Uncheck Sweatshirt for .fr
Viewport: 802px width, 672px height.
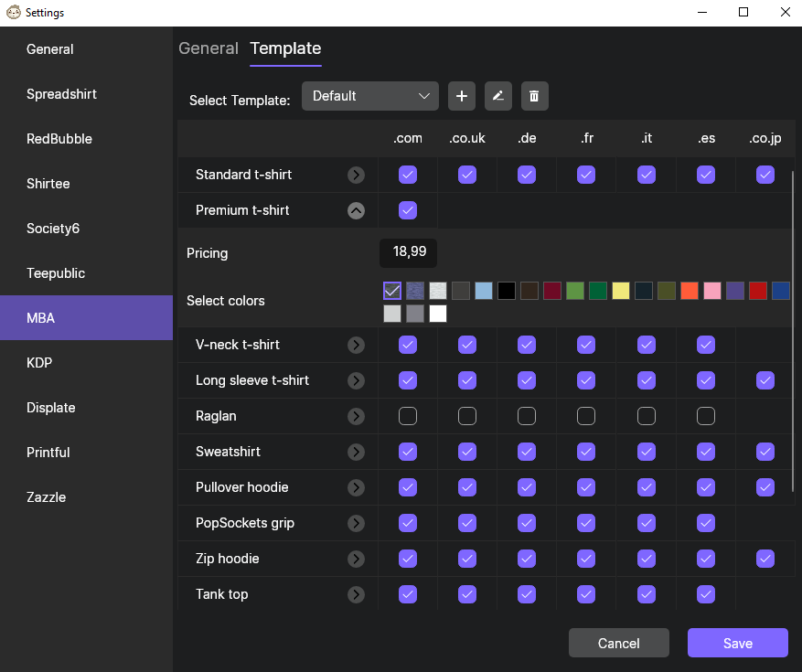coord(586,452)
